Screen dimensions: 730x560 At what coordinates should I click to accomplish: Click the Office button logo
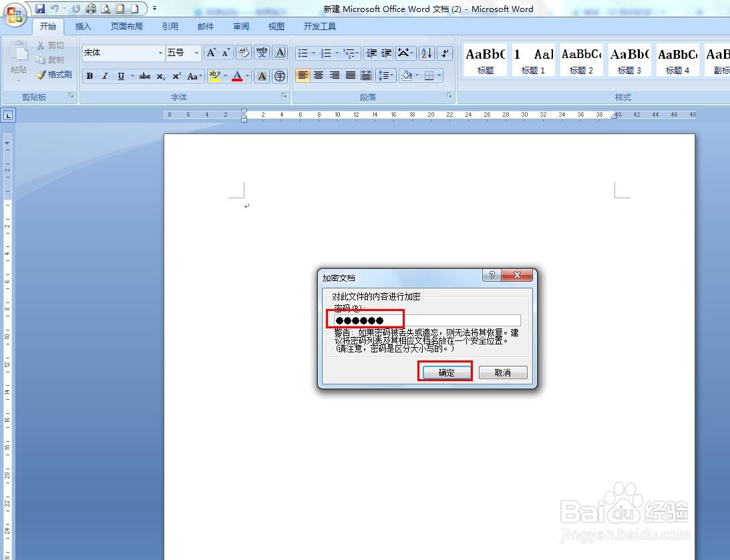[15, 15]
